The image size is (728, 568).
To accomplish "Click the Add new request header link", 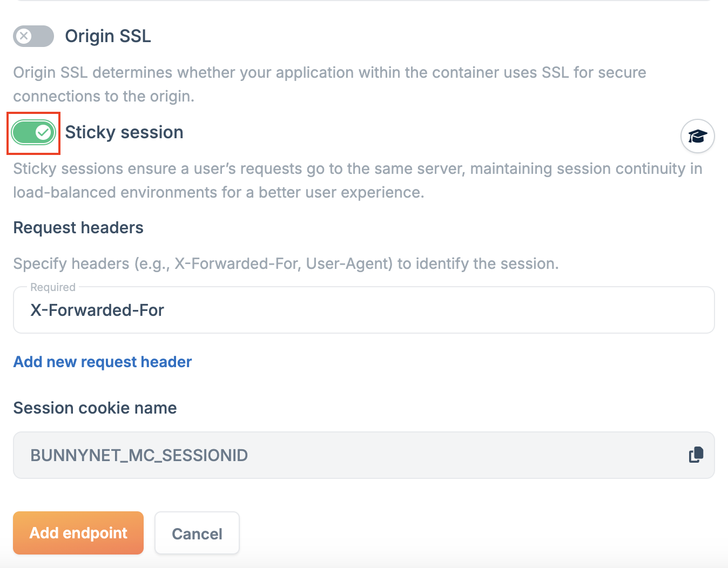I will tap(103, 362).
